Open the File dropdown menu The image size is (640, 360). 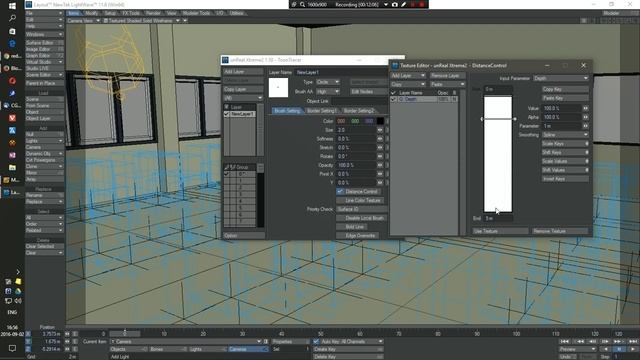tap(44, 13)
